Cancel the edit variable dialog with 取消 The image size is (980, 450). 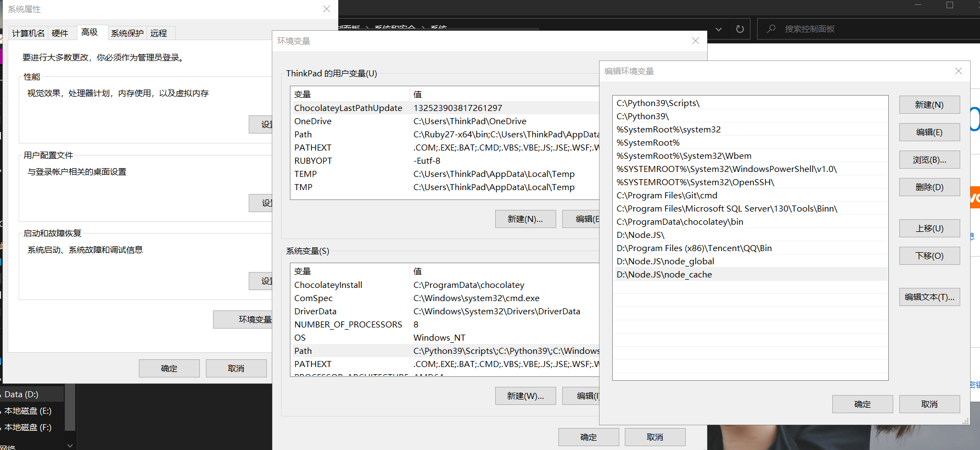[x=929, y=404]
